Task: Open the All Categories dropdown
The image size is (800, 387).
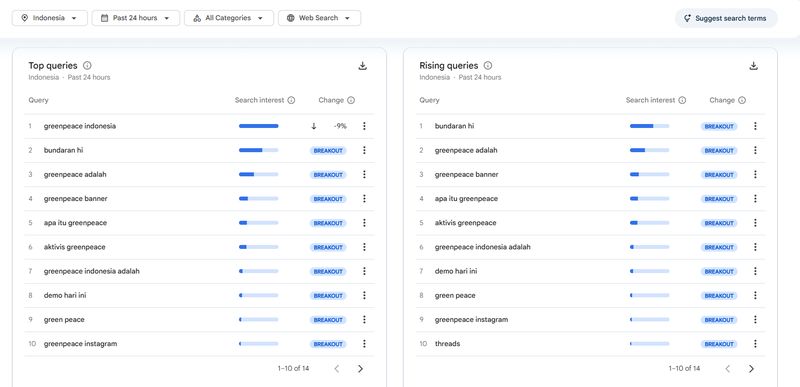Action: (x=229, y=18)
